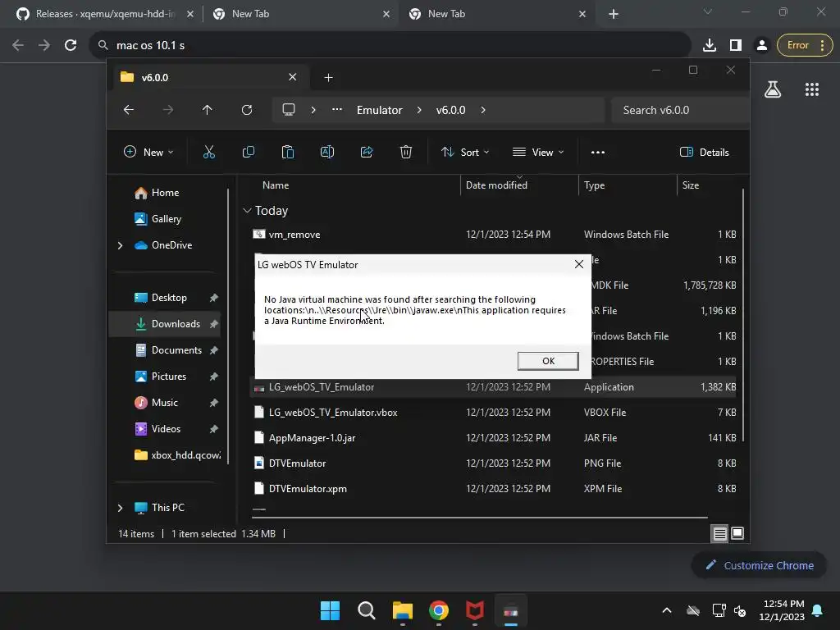Click the Delete trash icon
Viewport: 840px width, 630px height.
point(406,152)
